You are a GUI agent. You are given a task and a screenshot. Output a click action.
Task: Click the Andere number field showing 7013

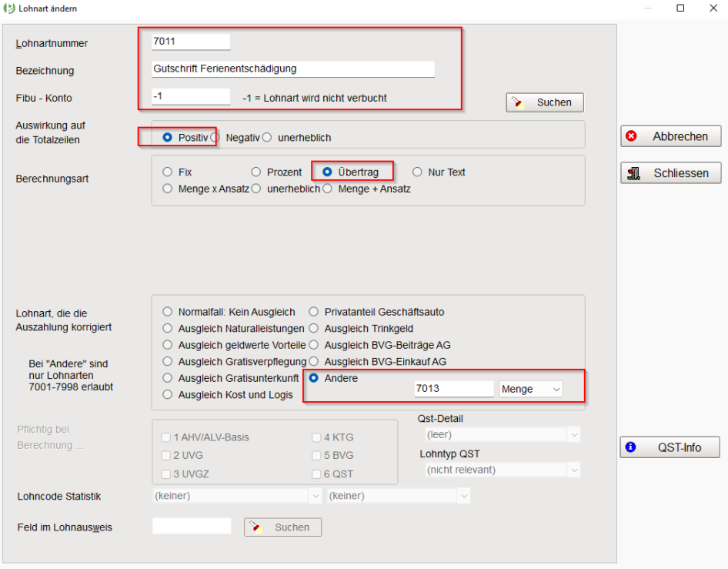(453, 389)
